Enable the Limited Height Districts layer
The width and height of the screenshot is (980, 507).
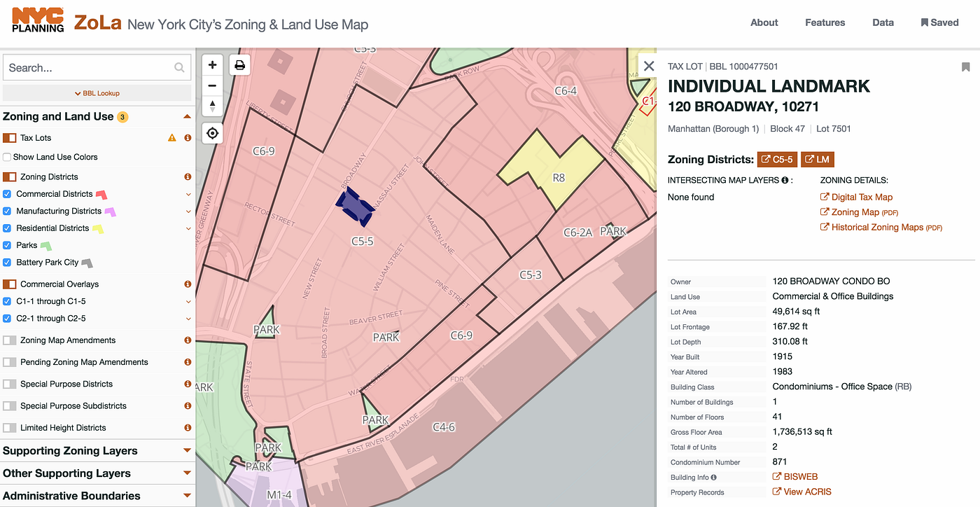tap(10, 427)
